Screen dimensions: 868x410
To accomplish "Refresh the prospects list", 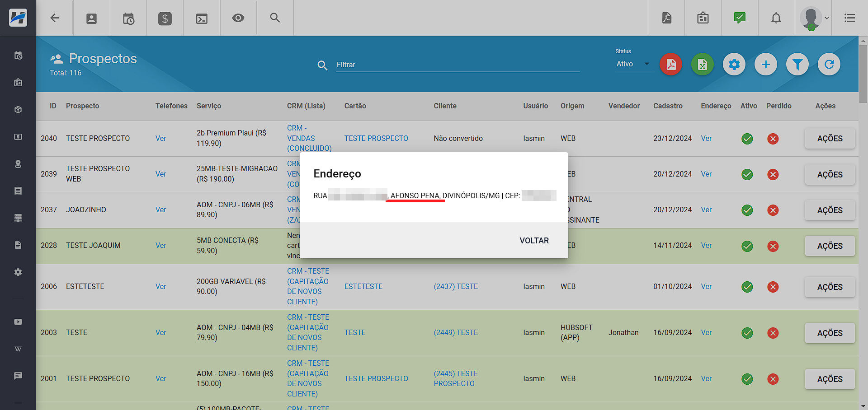I will click(x=829, y=65).
